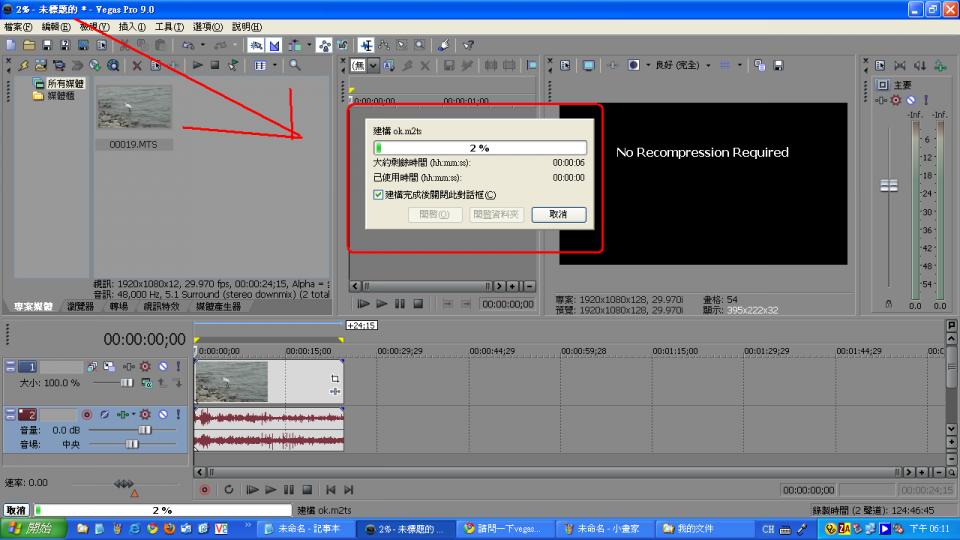960x540 pixels.
Task: Click the search magnifier icon in the media panel
Action: [x=295, y=65]
